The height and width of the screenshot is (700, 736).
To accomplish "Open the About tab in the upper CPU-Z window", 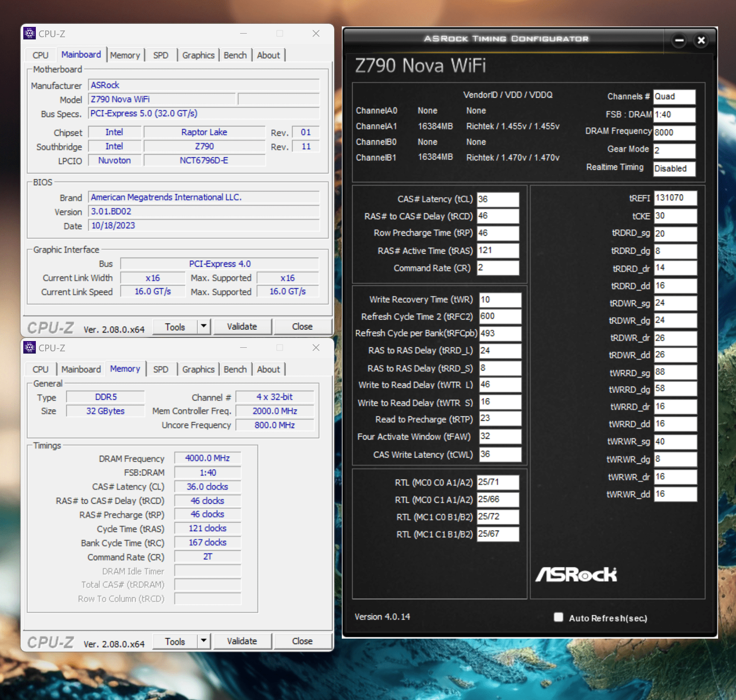I will click(268, 55).
